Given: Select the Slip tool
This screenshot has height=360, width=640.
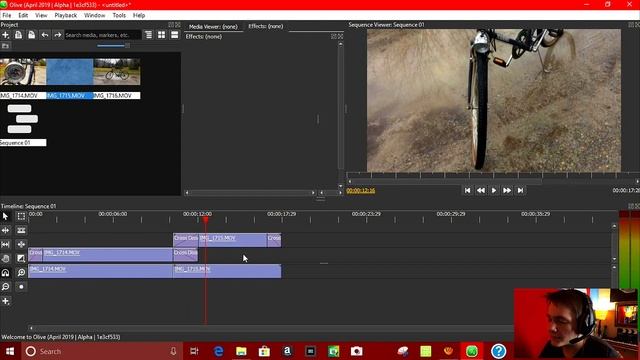Looking at the screenshot, I should coord(5,244).
